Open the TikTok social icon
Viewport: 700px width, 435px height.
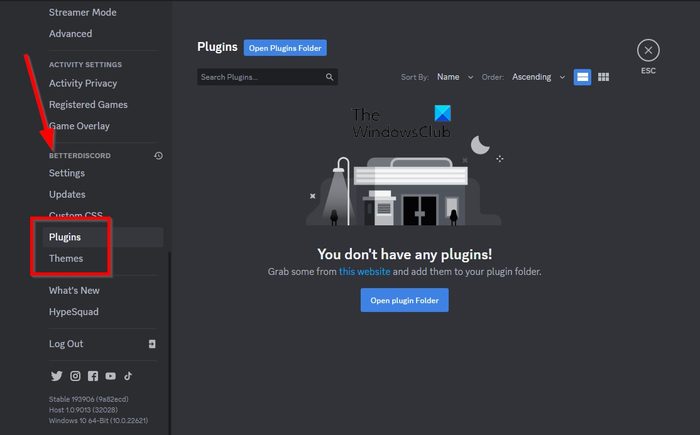(x=128, y=376)
